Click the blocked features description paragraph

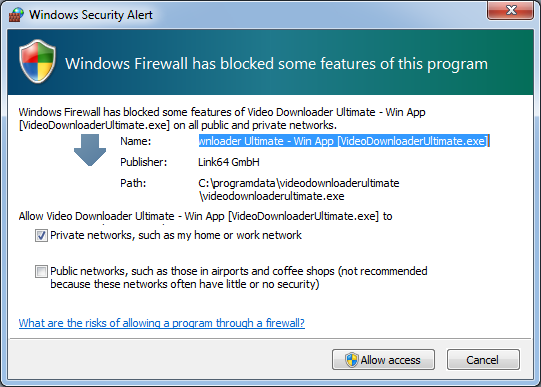tap(222, 119)
